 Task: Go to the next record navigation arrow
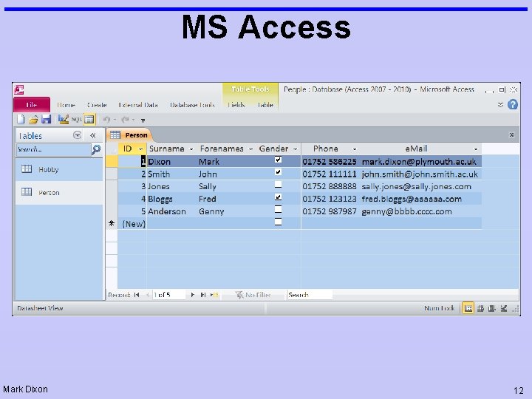pyautogui.click(x=192, y=295)
